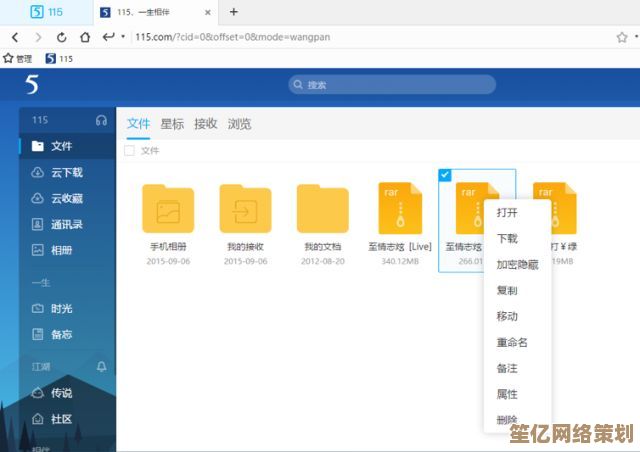Expand the dropdown arrow beside the undo button
This screenshot has height=452, width=640.
pyautogui.click(x=123, y=37)
